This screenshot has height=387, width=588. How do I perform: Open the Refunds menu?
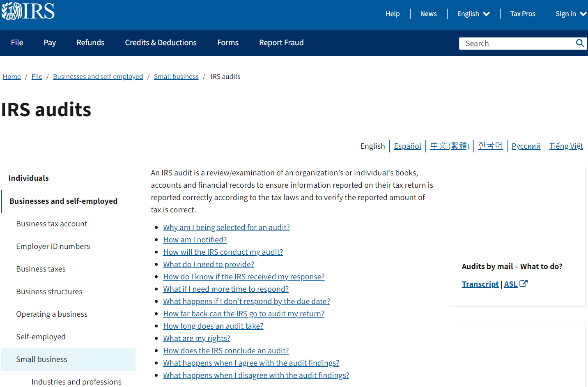coord(91,43)
